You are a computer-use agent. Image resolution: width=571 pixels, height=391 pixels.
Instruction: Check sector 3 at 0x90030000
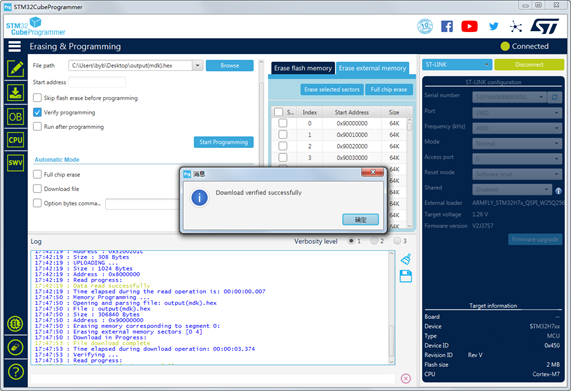coord(283,158)
